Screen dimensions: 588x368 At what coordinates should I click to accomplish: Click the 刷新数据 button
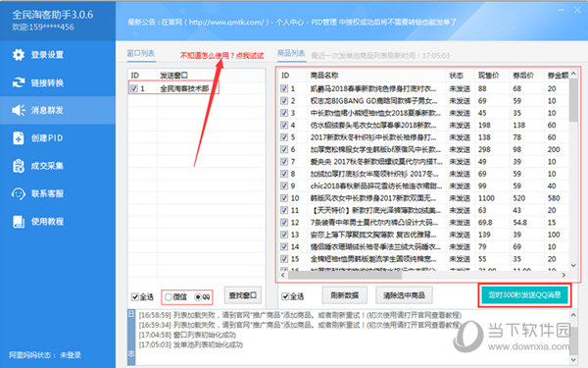click(x=344, y=295)
